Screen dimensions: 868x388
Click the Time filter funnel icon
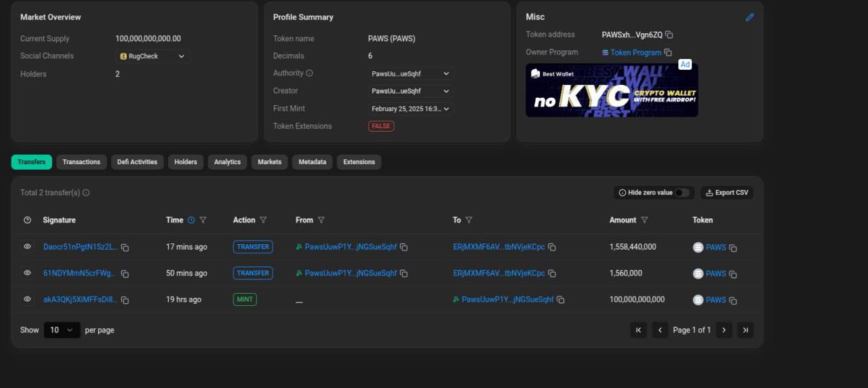[203, 220]
